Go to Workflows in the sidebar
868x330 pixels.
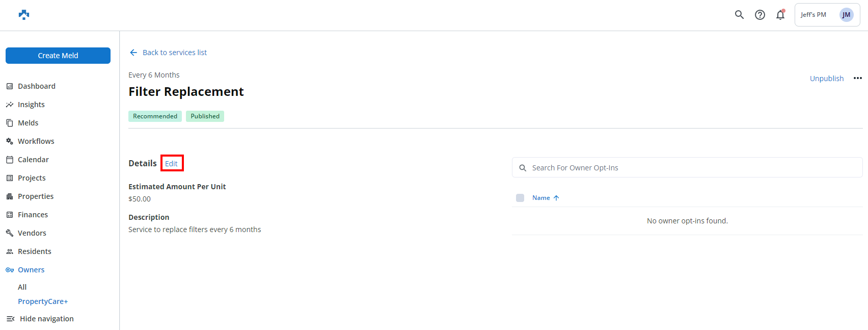(36, 141)
